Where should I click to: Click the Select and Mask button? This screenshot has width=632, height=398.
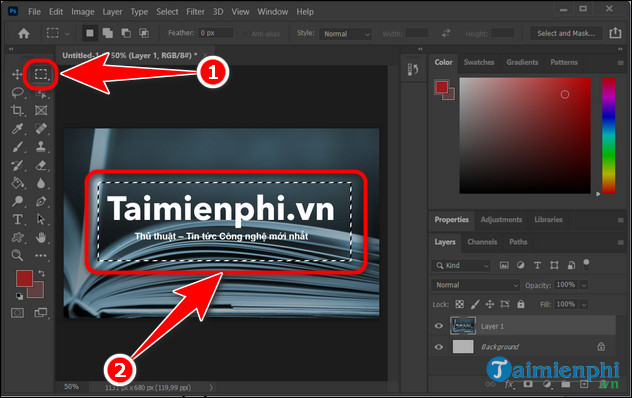pos(566,33)
